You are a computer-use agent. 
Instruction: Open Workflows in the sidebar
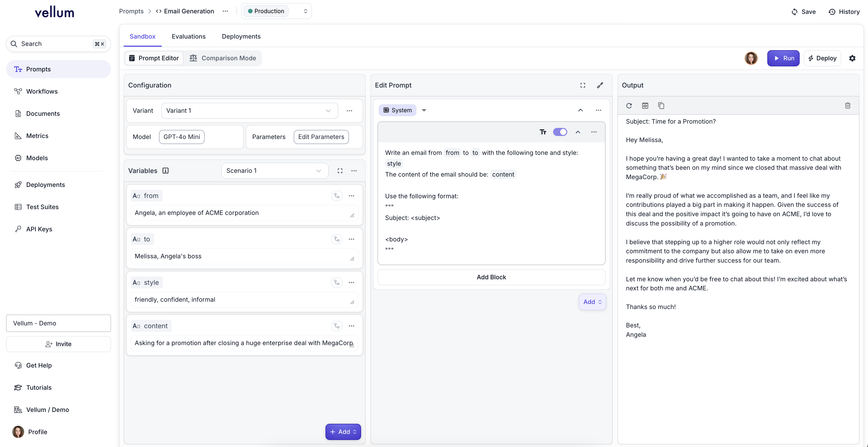[42, 91]
